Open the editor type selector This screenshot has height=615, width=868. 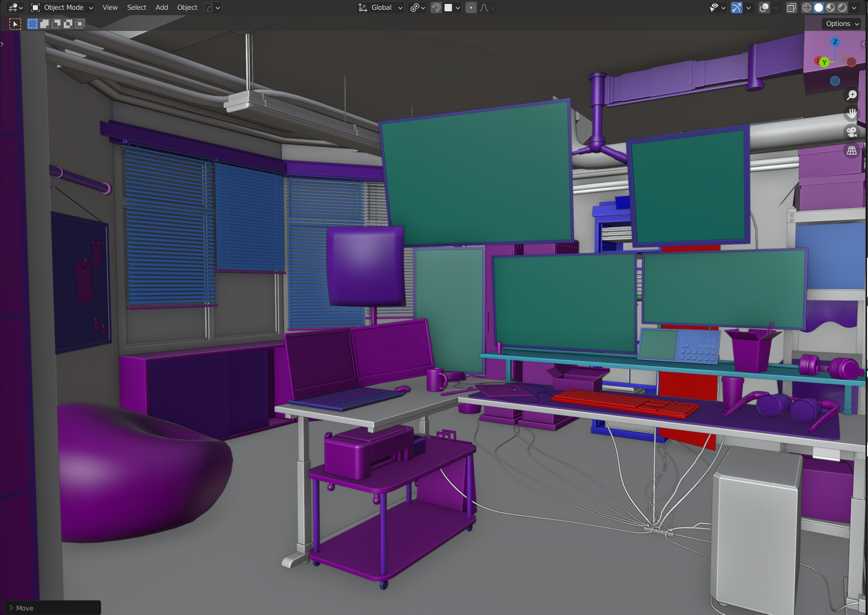(x=16, y=7)
